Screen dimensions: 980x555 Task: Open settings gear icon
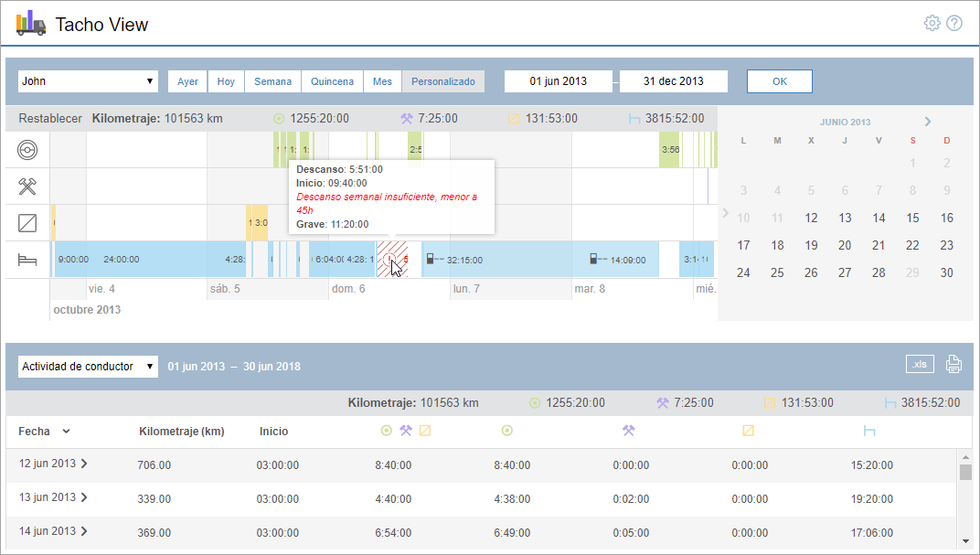pos(932,23)
